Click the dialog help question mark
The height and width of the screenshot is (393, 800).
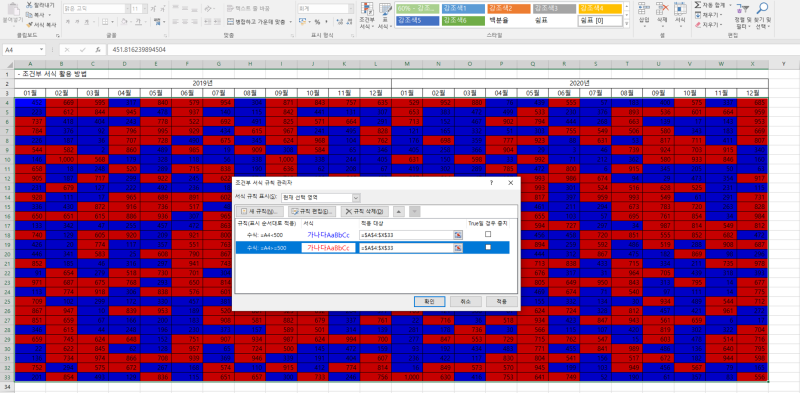491,182
